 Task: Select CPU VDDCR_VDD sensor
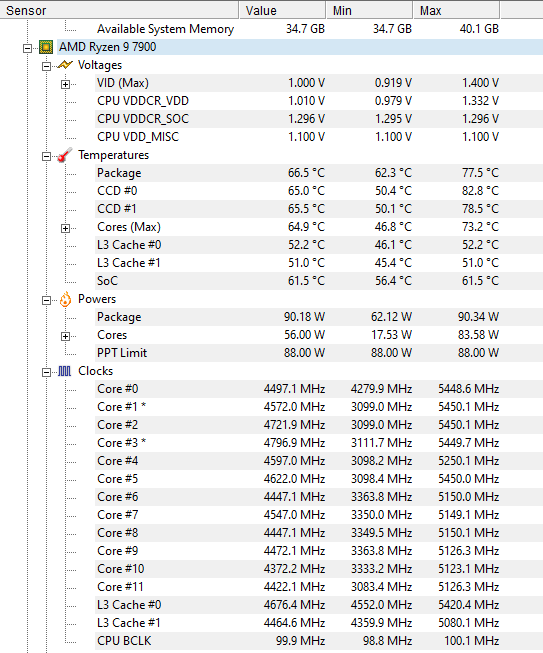[143, 101]
